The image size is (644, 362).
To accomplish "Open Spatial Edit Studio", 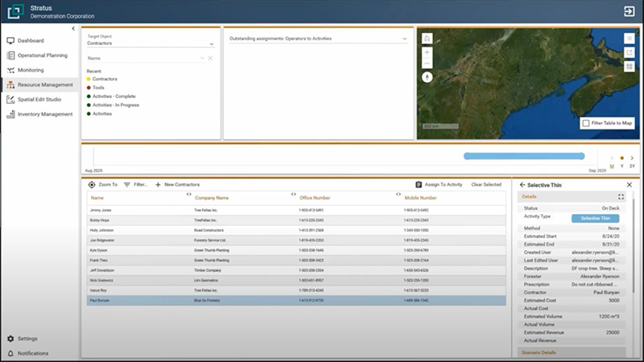I will [39, 99].
